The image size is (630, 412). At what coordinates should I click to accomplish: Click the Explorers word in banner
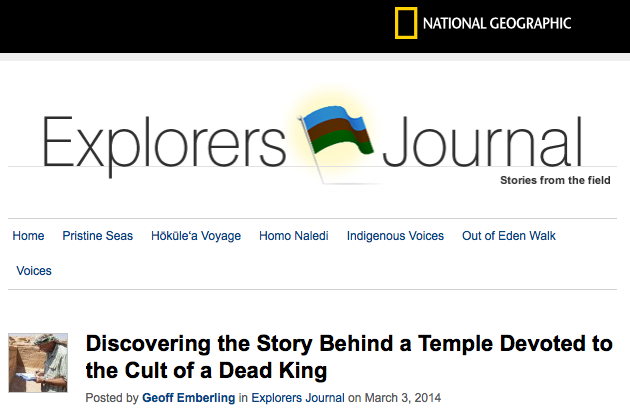coord(164,144)
